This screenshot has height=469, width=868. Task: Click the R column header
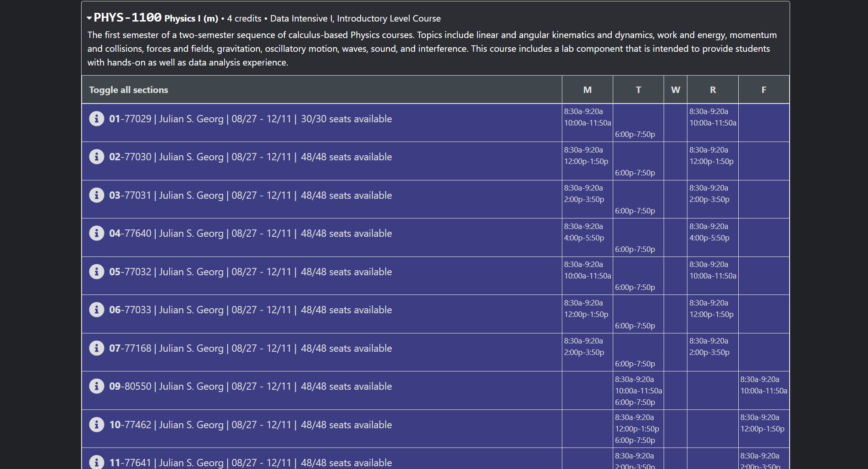713,90
